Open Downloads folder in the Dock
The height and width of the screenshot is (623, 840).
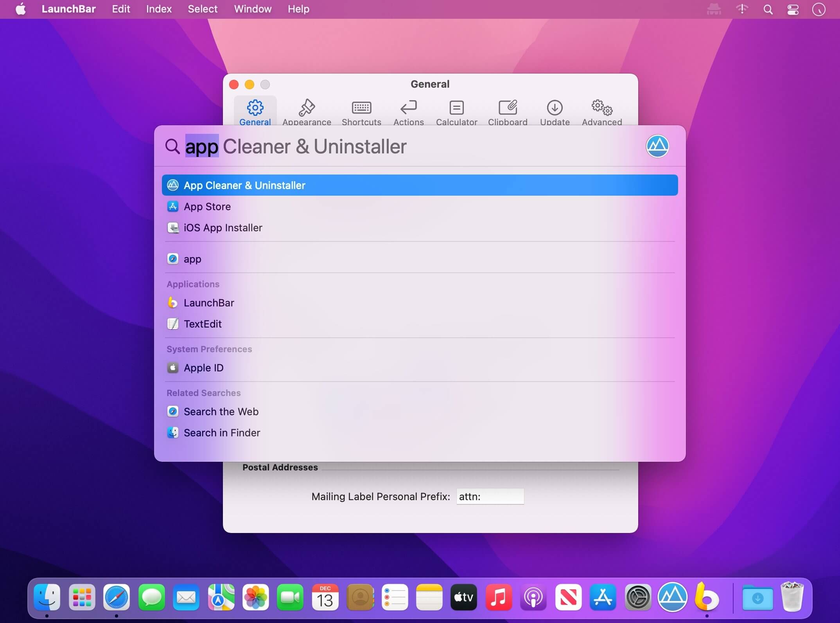(757, 597)
